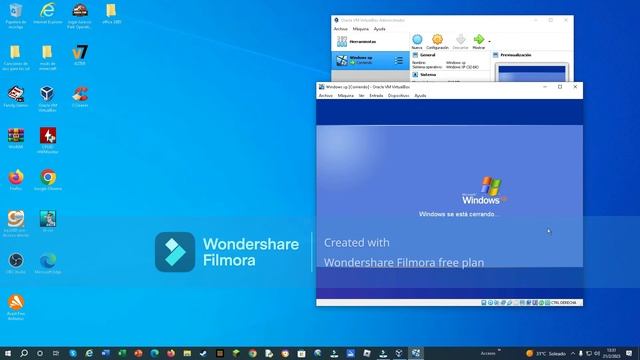Select Herramientas in VirtualBox Manager sidebar
Screen dimensions: 640x360
(370, 42)
